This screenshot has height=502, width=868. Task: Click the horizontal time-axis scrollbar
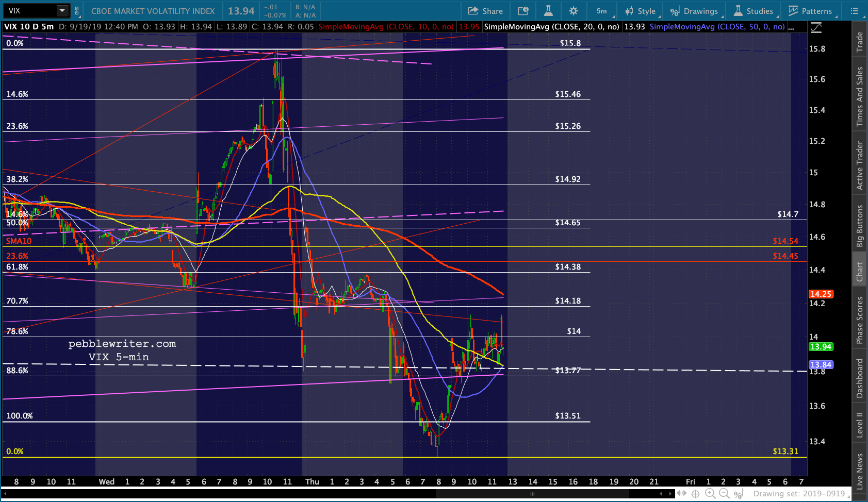(x=532, y=494)
